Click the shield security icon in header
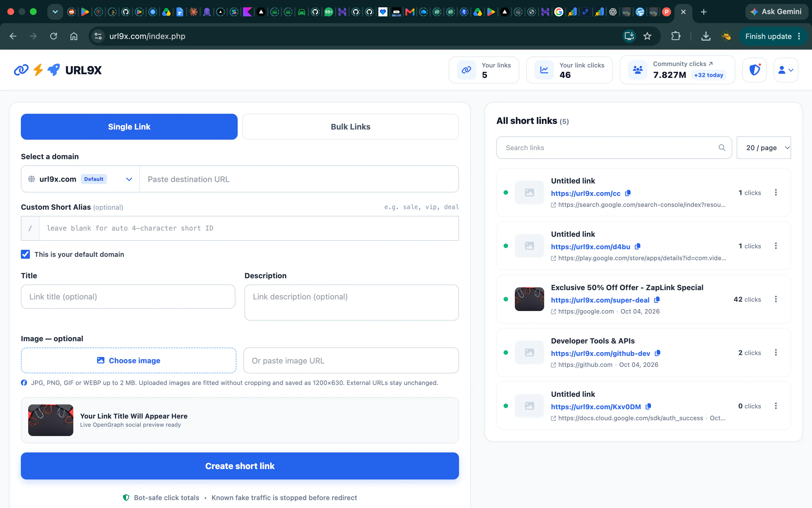The width and height of the screenshot is (812, 508). [x=754, y=70]
